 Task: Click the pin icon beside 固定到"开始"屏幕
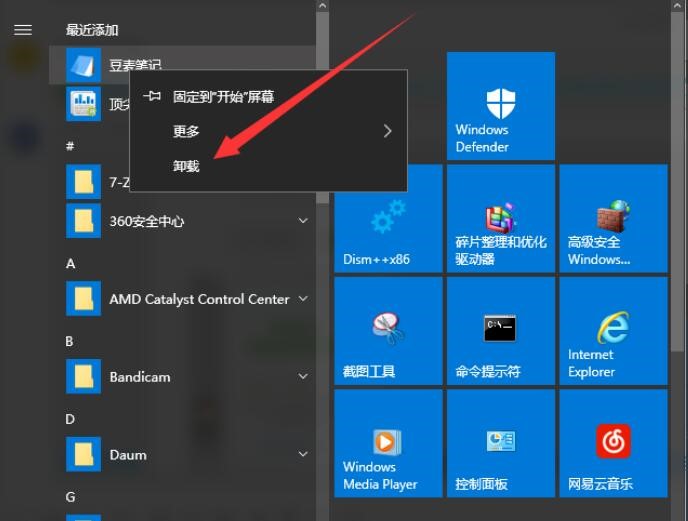152,96
